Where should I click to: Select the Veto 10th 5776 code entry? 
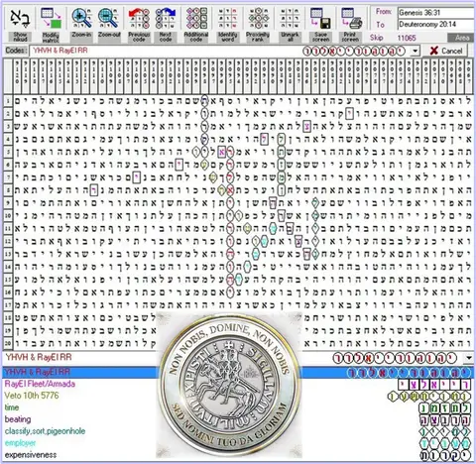(x=32, y=396)
